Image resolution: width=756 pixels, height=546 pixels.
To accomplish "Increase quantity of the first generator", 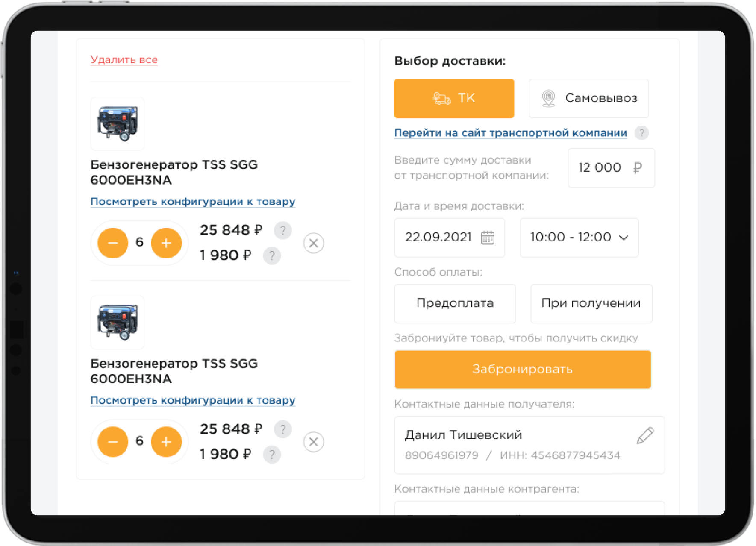I will [166, 243].
